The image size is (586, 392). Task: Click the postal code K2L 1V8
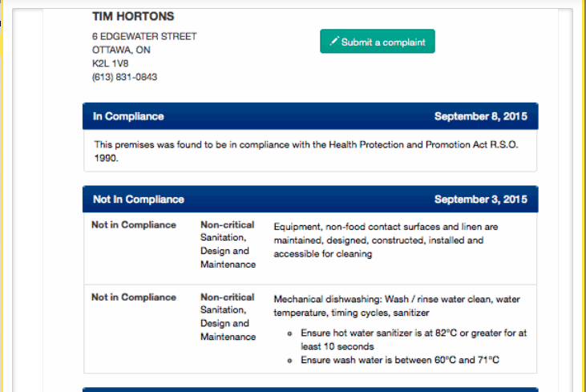point(110,63)
